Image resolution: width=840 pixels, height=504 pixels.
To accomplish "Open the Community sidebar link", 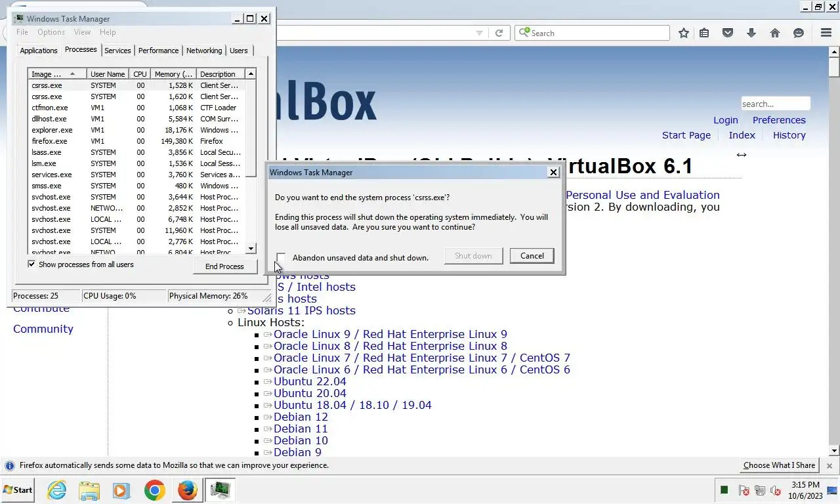I will point(43,329).
